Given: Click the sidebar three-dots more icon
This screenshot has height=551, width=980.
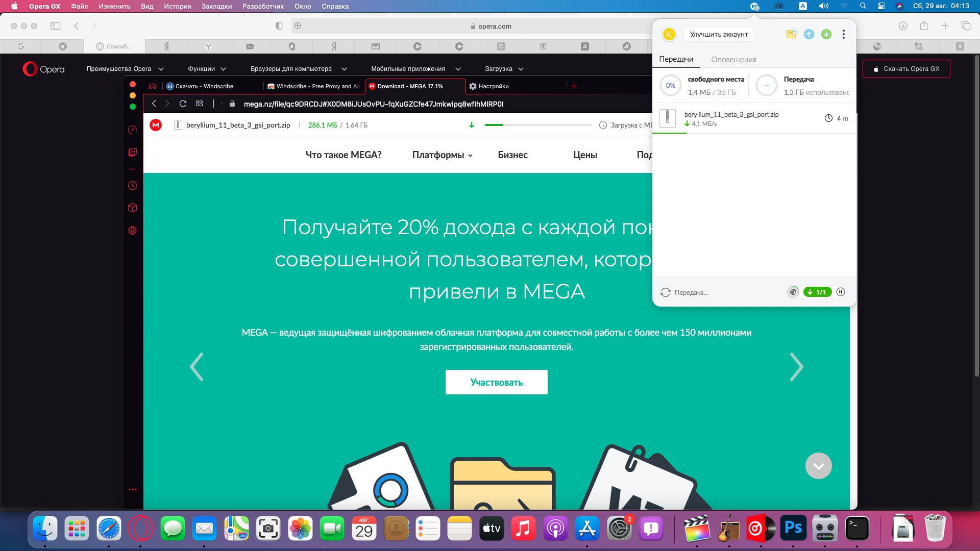Looking at the screenshot, I should point(133,489).
